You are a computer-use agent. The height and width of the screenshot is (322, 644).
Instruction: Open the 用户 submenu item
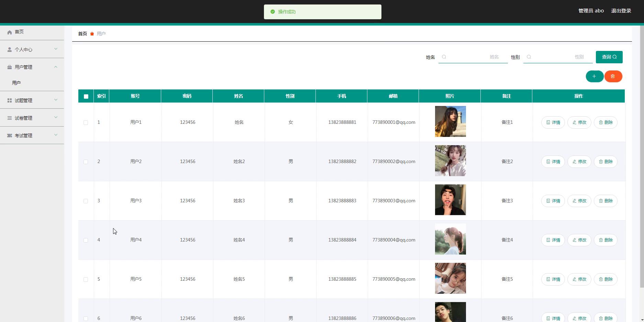pos(16,83)
